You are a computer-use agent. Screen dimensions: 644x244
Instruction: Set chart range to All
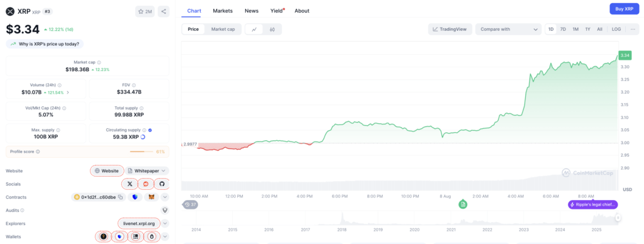click(x=599, y=29)
